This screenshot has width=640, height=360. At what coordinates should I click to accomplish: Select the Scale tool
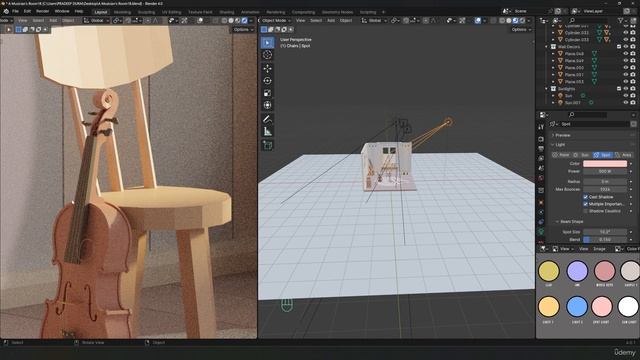coord(267,93)
